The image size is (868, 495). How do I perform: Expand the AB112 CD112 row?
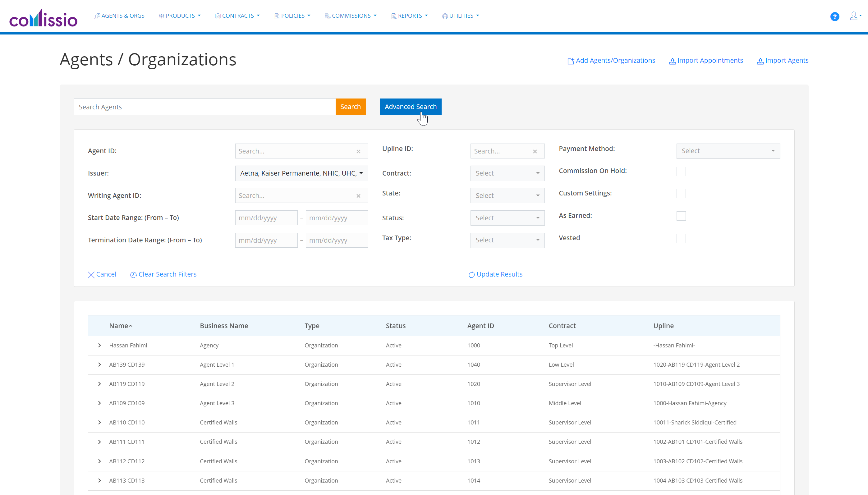click(99, 461)
